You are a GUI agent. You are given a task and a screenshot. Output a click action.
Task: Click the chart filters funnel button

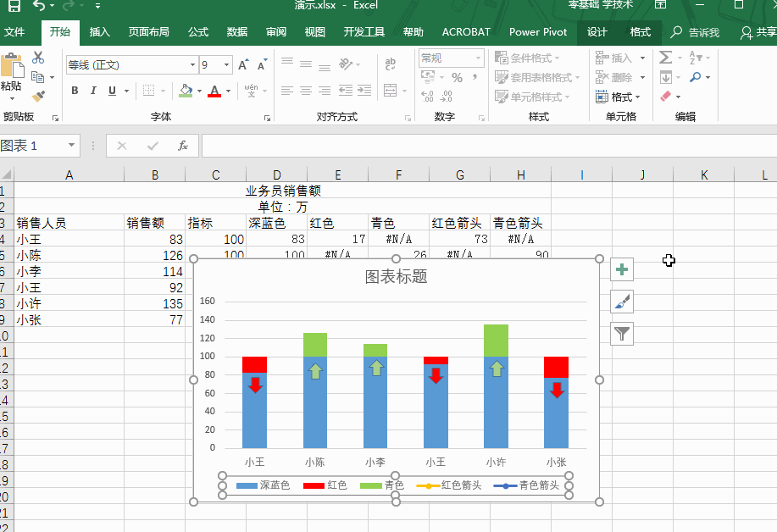coord(622,334)
